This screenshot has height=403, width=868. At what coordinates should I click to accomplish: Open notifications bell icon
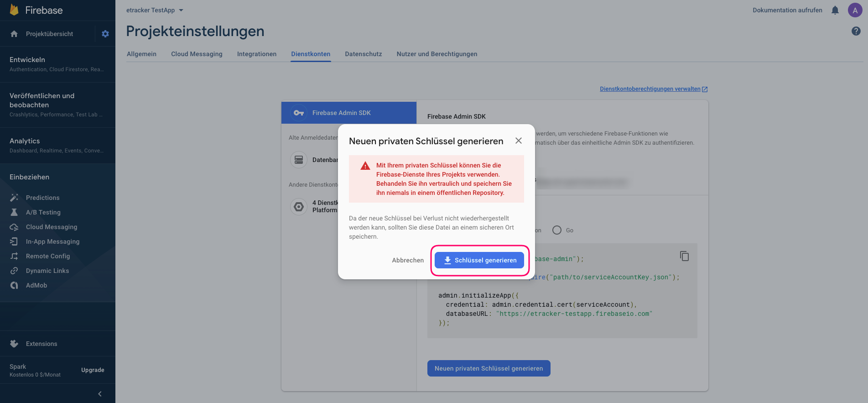[x=835, y=10]
